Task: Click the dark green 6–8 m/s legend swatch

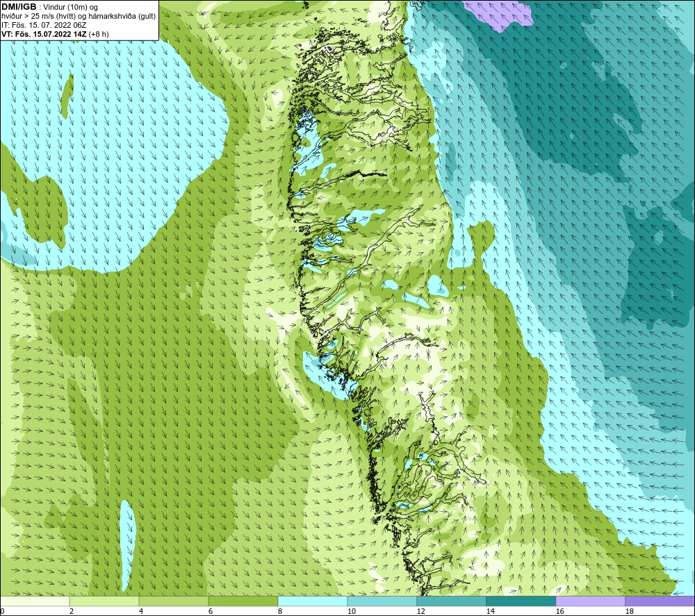Action: [243, 601]
